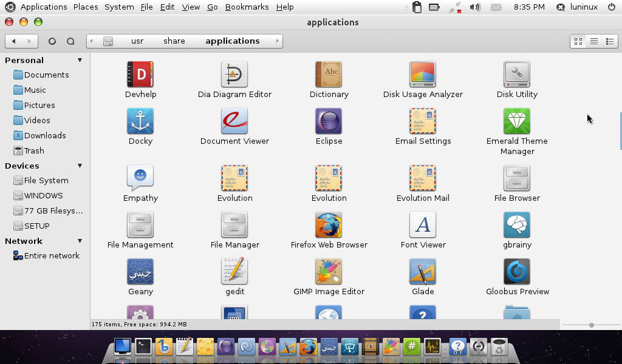
Task: Click the zoom slider handle in the status bar
Action: 592,325
